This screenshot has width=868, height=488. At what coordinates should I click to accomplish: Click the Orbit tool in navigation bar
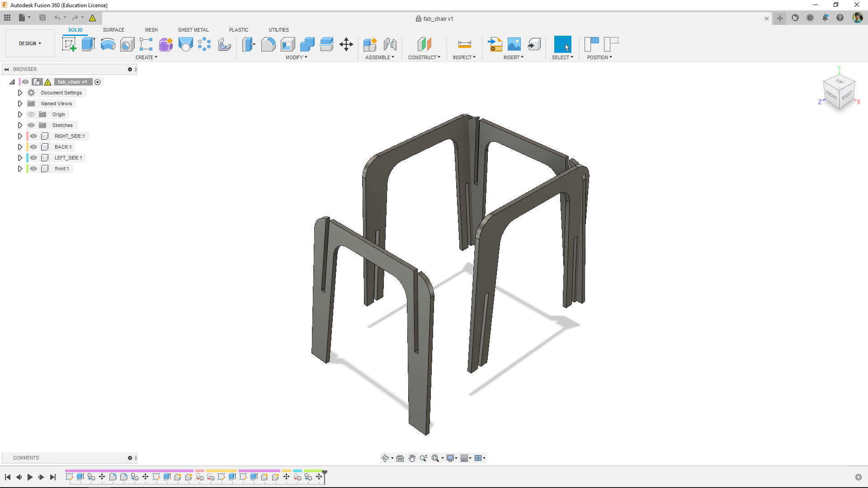pos(385,458)
